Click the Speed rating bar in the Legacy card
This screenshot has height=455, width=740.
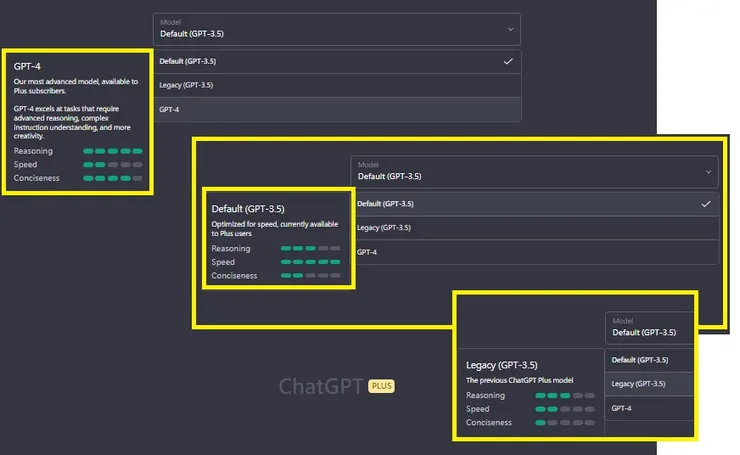565,409
